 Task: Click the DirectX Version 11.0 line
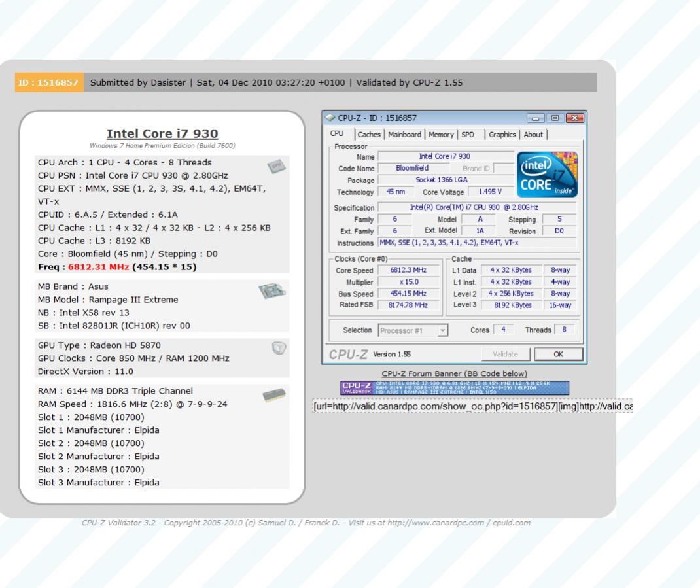pyautogui.click(x=85, y=372)
